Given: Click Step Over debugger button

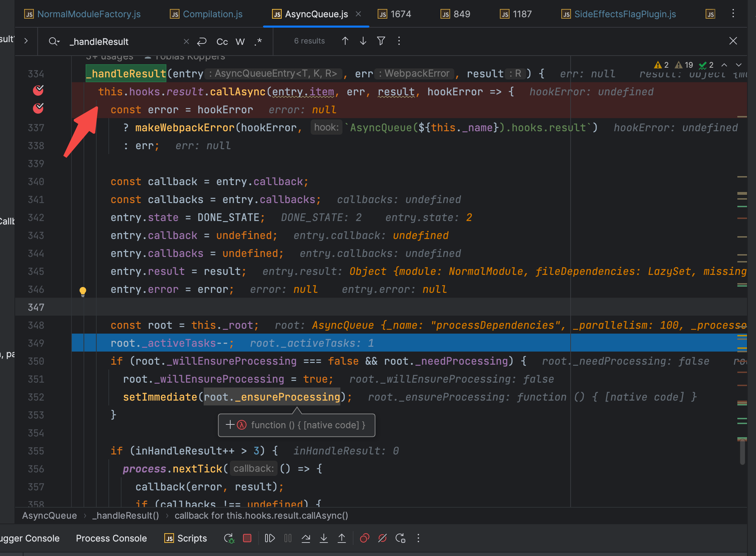Looking at the screenshot, I should coord(306,538).
